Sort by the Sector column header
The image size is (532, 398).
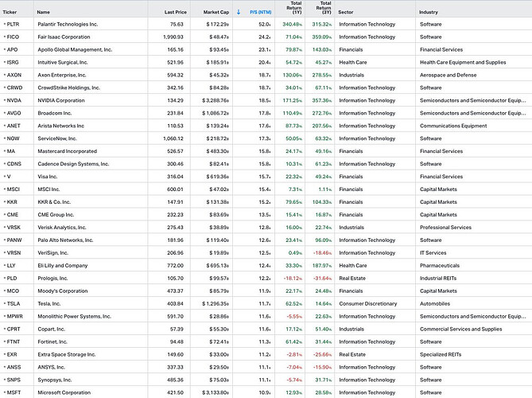coord(346,12)
